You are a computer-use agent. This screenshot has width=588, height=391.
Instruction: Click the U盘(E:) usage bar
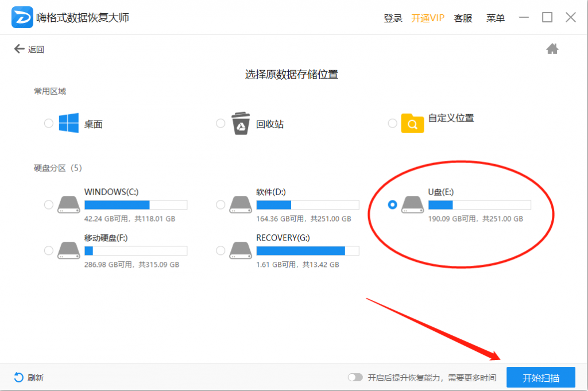tap(479, 204)
